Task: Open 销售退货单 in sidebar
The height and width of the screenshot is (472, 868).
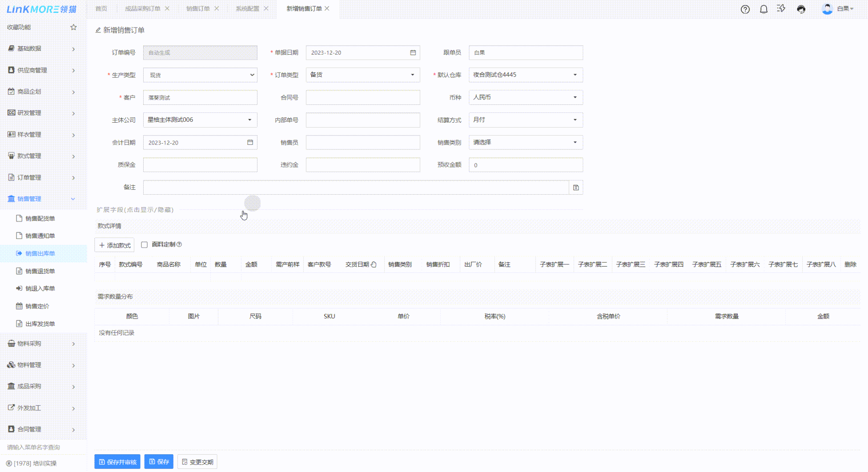Action: point(40,271)
